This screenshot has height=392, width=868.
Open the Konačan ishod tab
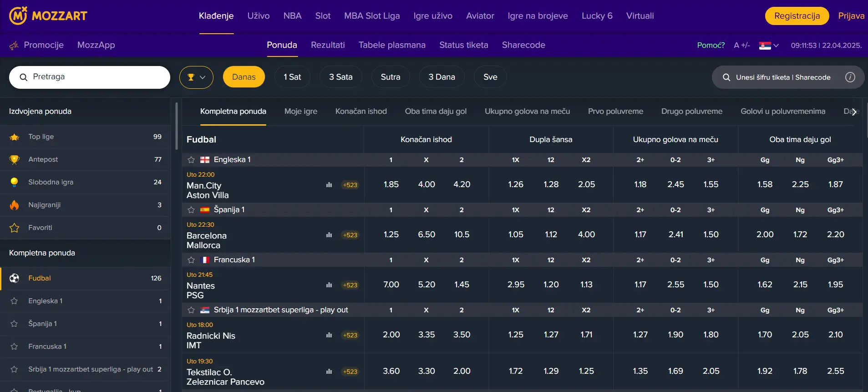[x=361, y=112]
